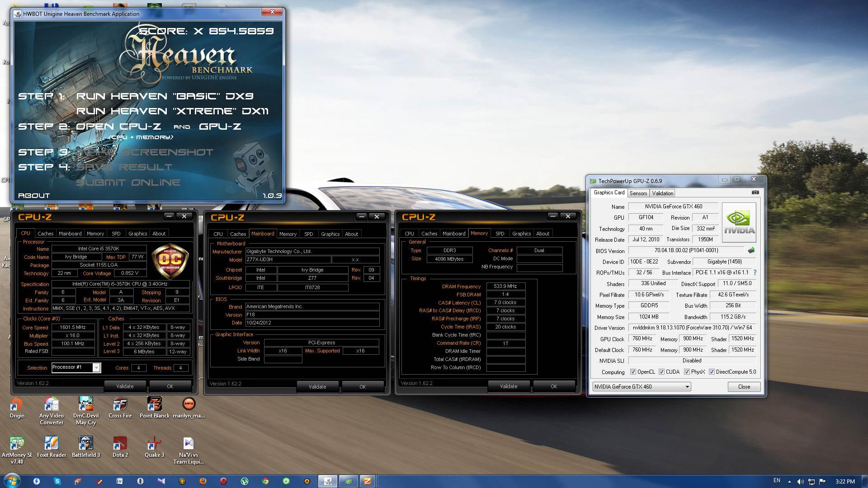The image size is (868, 488).
Task: Click the Windows Start orb
Action: (12, 481)
